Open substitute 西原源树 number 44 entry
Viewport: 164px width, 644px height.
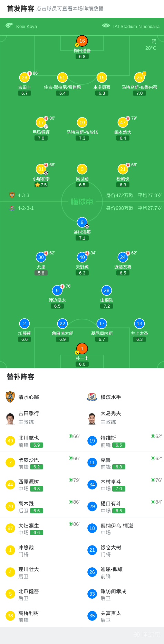pos(41,485)
